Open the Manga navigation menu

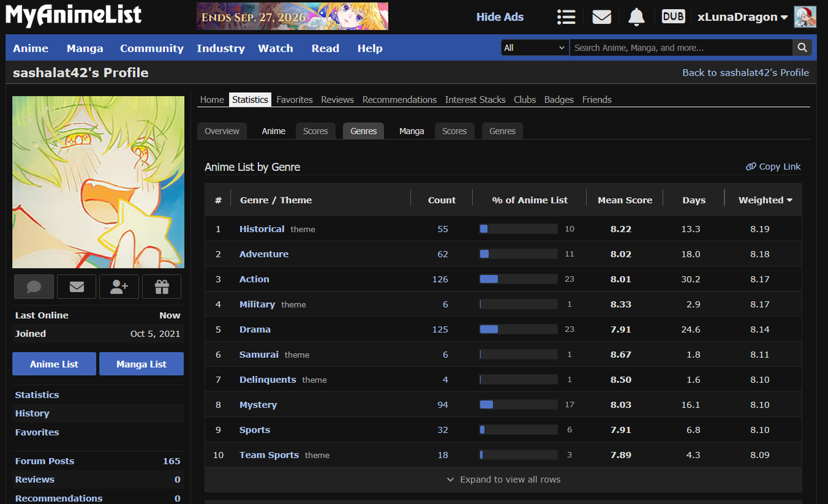[x=85, y=49]
